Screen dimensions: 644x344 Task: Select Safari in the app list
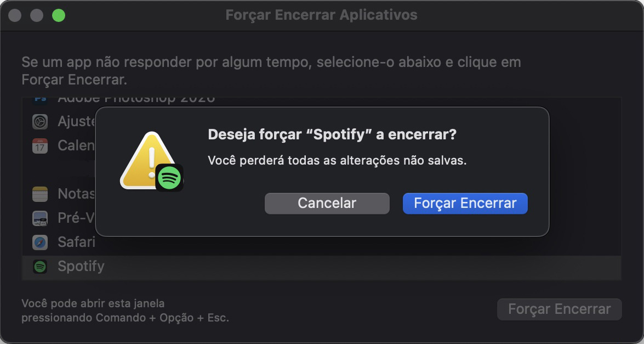(x=76, y=242)
